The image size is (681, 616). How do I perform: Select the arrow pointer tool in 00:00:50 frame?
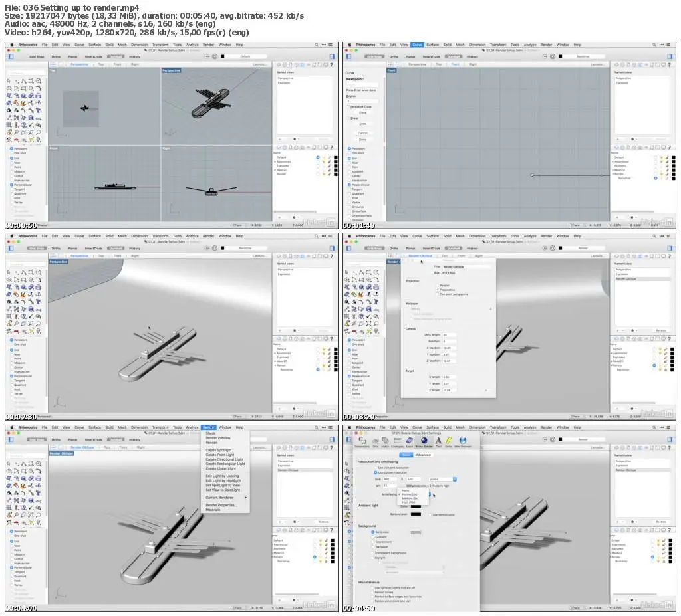click(x=9, y=81)
